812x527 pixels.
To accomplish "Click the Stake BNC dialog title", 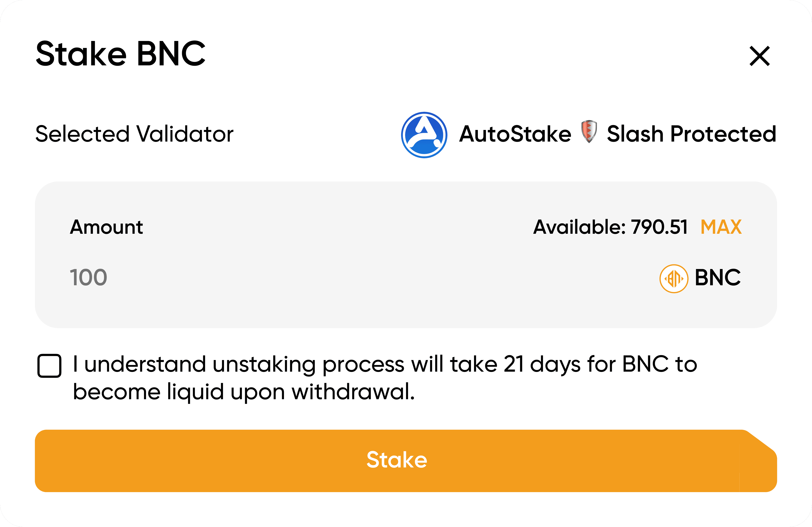I will 121,54.
